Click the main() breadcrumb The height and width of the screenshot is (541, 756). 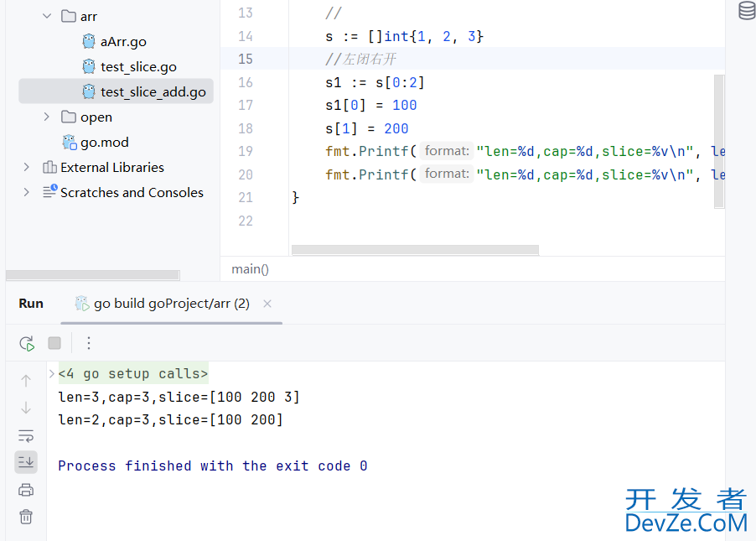pos(251,268)
